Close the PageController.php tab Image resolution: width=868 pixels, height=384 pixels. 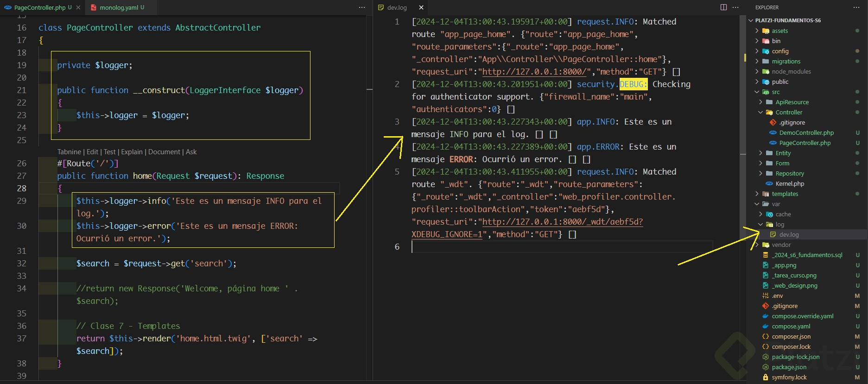[78, 7]
